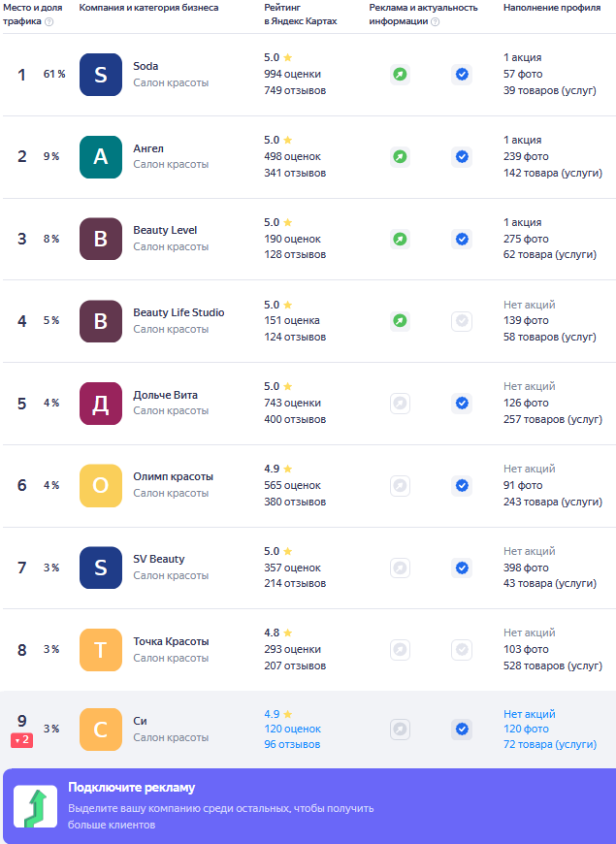Click inactive advertising icon in Олимп красоты row

(400, 485)
